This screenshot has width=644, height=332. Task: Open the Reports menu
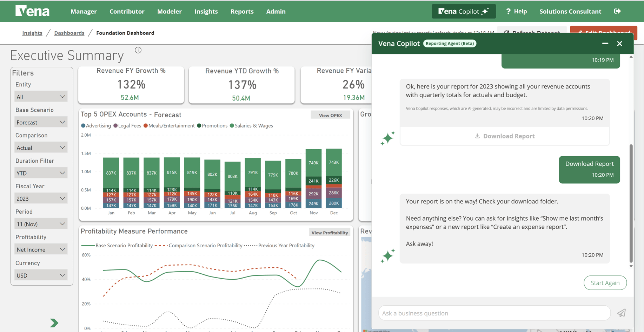pos(242,11)
